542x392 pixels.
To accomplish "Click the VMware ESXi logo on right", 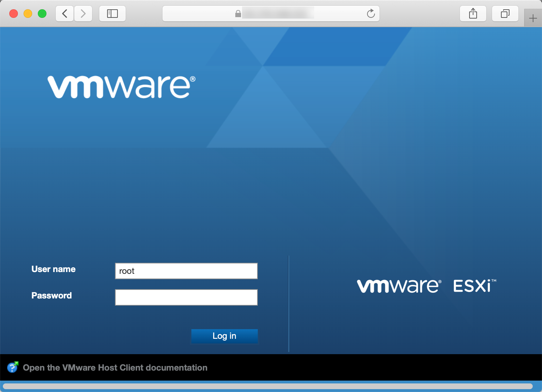I will [x=426, y=286].
